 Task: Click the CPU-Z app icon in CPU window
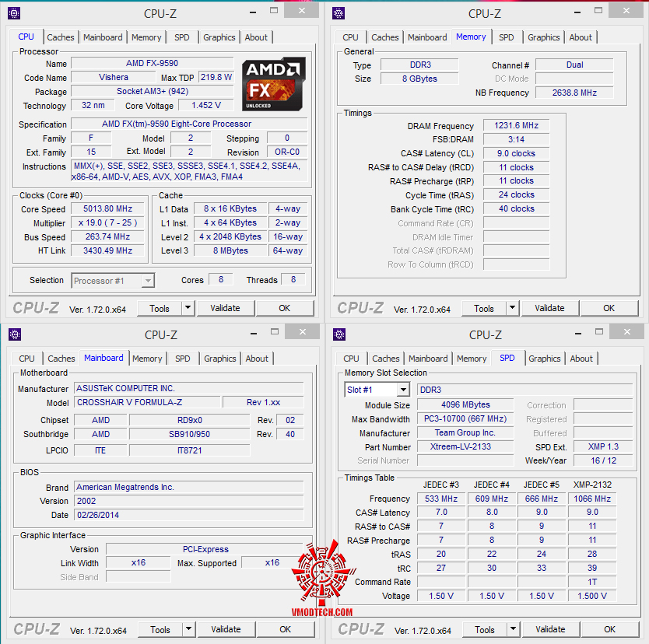click(x=14, y=13)
